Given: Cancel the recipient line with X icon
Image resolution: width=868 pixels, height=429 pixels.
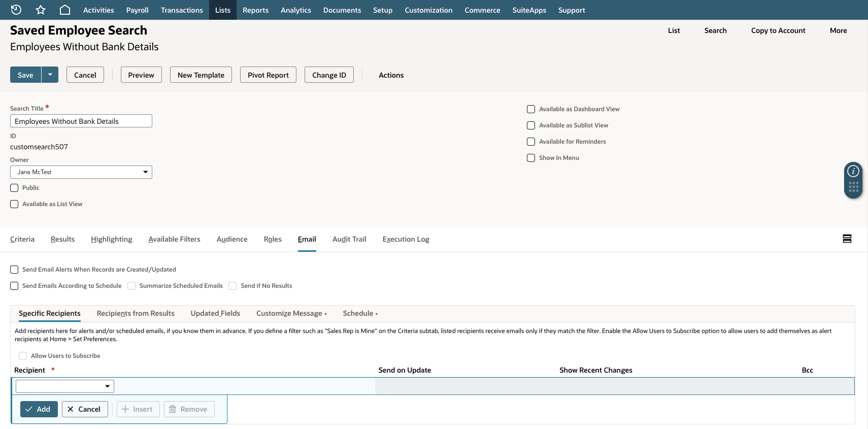Looking at the screenshot, I should (85, 409).
